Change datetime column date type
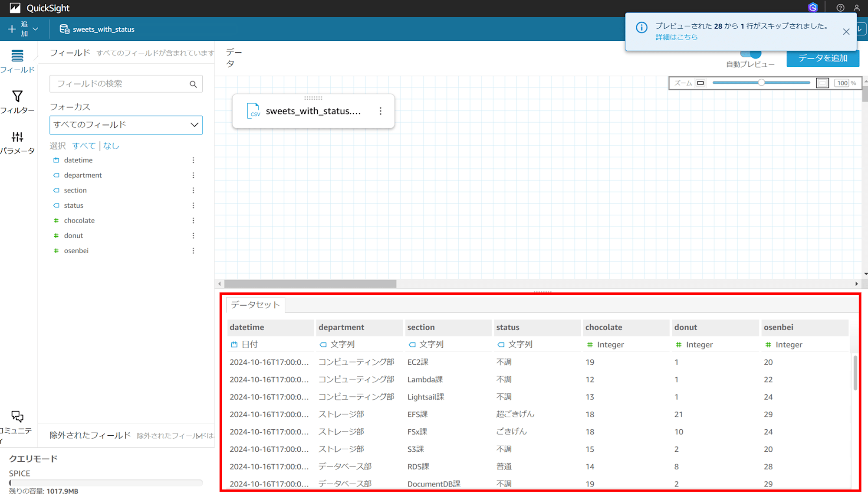The width and height of the screenshot is (868, 496). pyautogui.click(x=244, y=344)
